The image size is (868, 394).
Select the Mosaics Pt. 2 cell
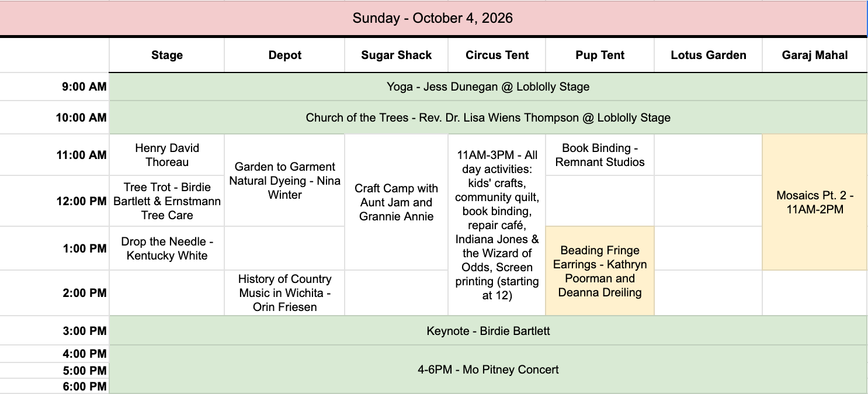(815, 202)
